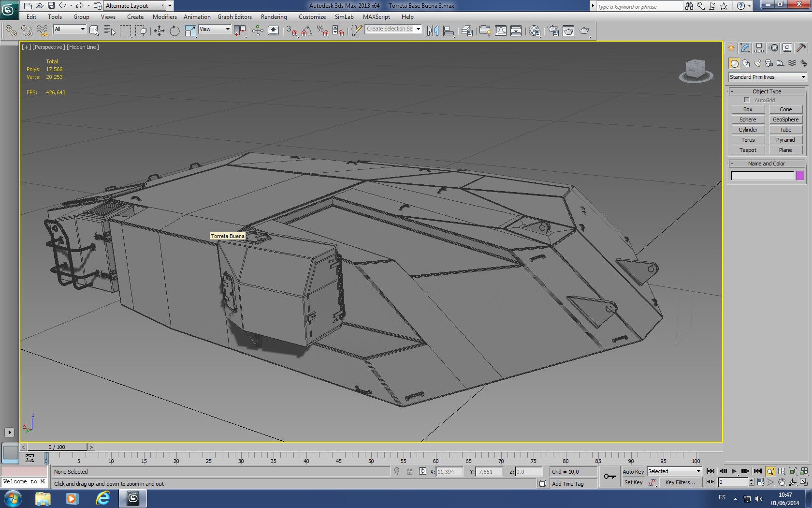Open Key Filters dialog
The height and width of the screenshot is (508, 812).
pyautogui.click(x=680, y=482)
